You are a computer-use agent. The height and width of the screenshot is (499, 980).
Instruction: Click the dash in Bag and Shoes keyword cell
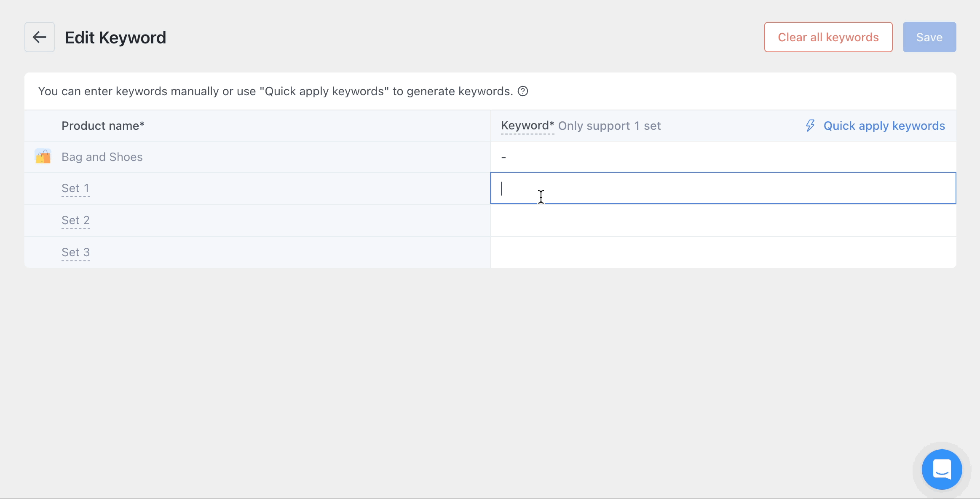[503, 157]
